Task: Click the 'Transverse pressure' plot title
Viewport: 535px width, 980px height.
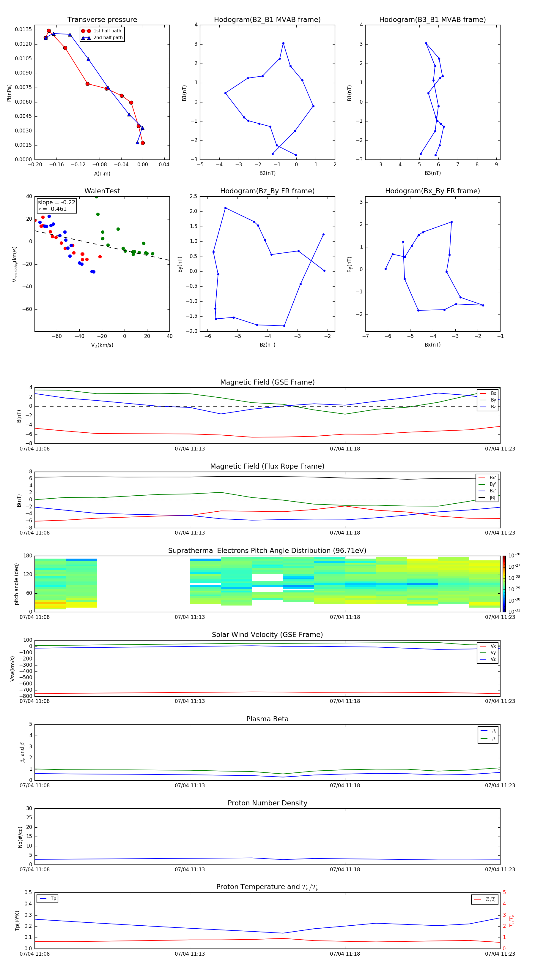Action: [102, 19]
